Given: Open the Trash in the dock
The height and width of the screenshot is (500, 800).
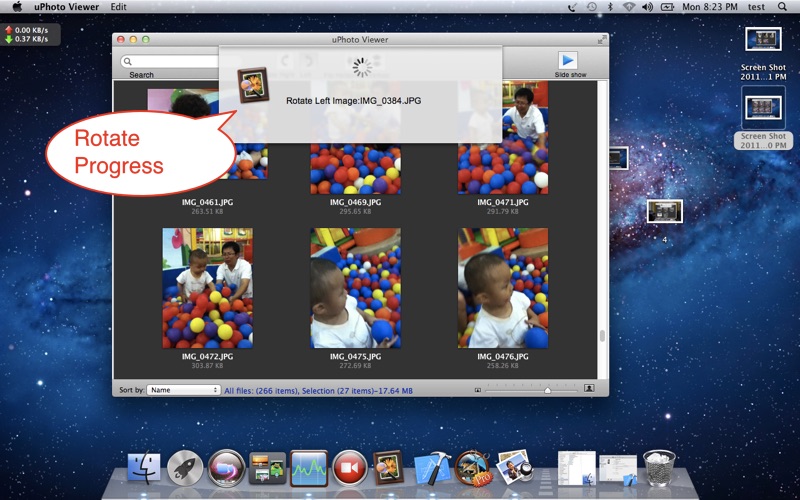Looking at the screenshot, I should click(659, 467).
